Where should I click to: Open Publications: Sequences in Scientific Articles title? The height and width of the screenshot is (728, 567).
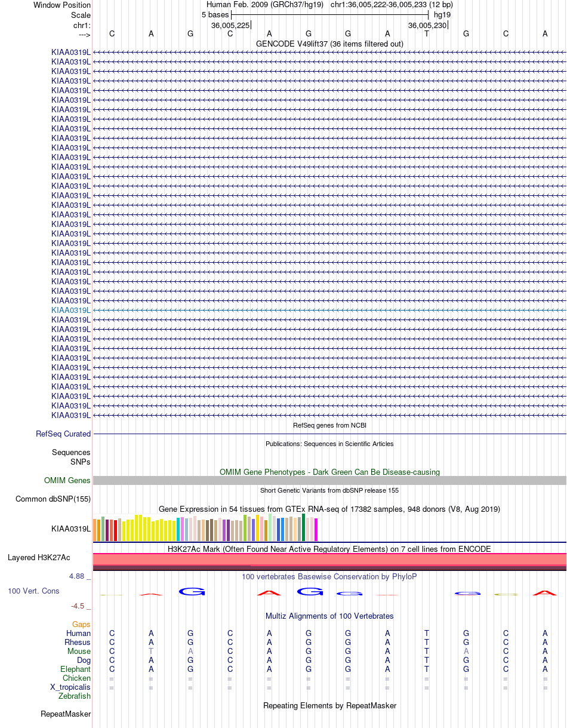(x=329, y=444)
